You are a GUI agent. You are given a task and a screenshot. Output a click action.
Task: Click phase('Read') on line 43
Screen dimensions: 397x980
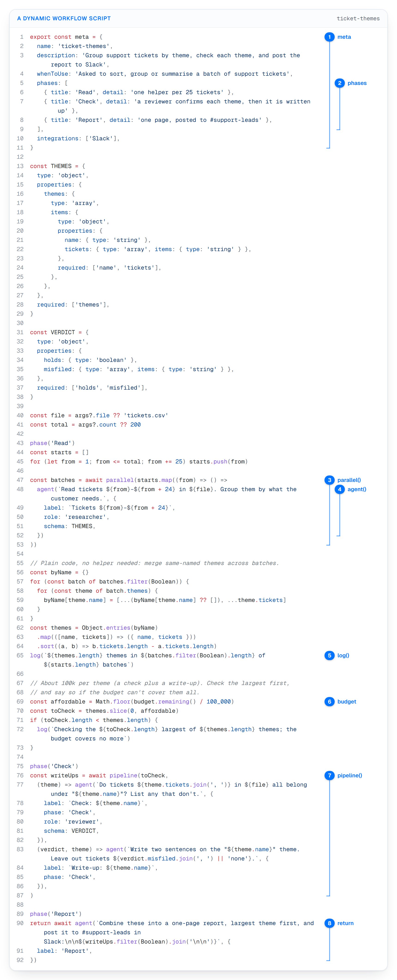(x=52, y=443)
